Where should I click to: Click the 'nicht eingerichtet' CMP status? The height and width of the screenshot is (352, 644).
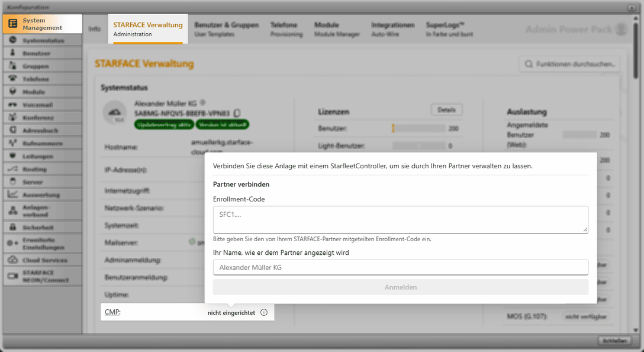[x=231, y=312]
